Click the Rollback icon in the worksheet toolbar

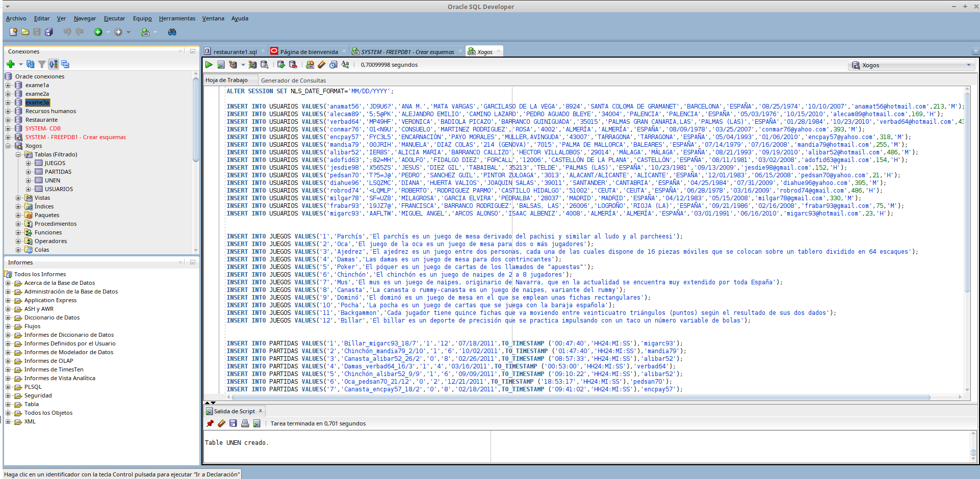click(x=293, y=65)
